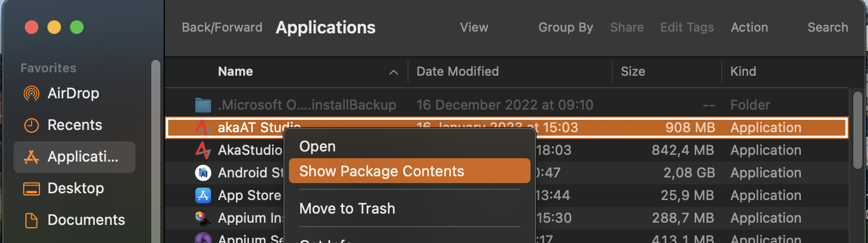The height and width of the screenshot is (243, 868).
Task: Click the Recents clock icon
Action: (31, 125)
